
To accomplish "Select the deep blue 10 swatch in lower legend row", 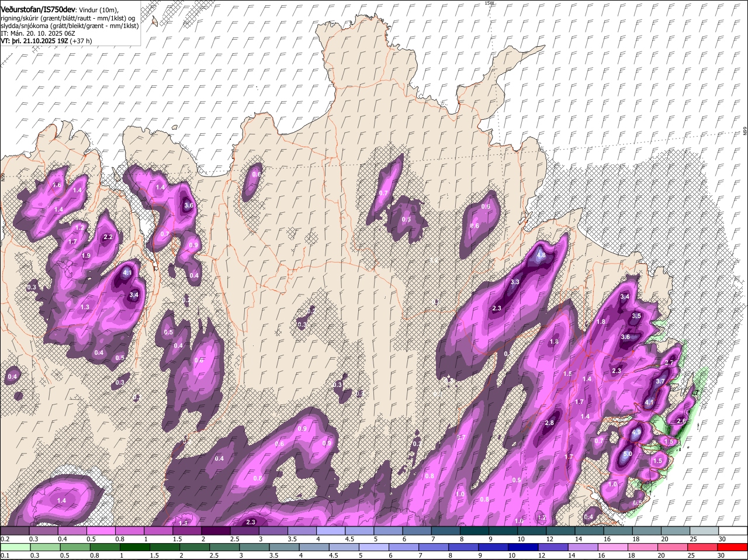I will 523,548.
